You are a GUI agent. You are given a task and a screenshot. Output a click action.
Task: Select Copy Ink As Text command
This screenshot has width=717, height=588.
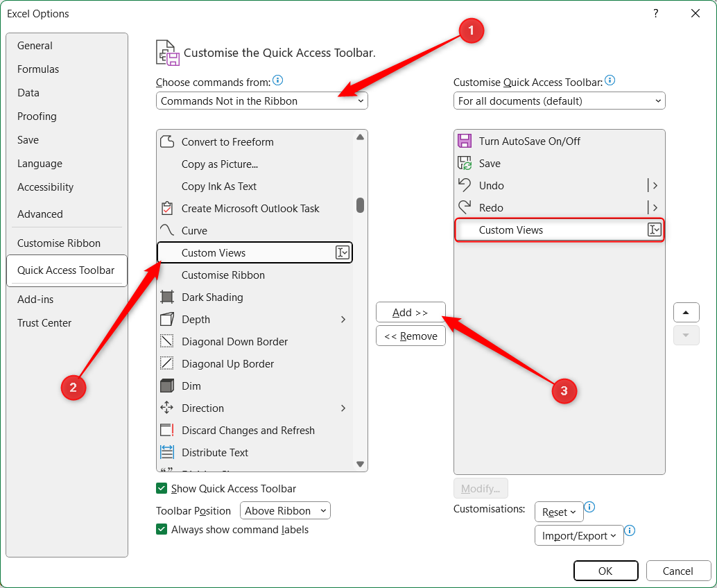click(x=255, y=186)
